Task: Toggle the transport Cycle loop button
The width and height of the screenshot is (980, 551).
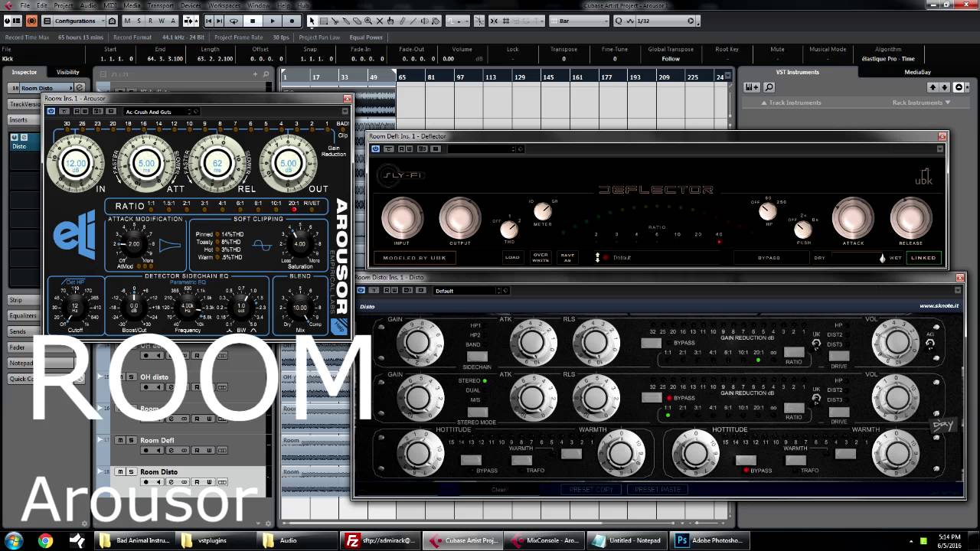Action: point(234,21)
